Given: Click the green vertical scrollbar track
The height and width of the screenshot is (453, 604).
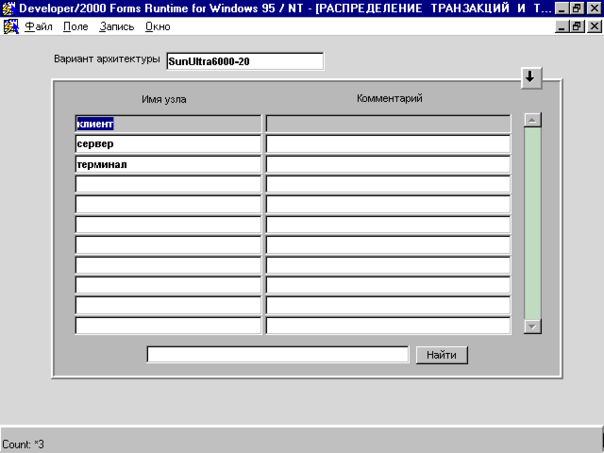Looking at the screenshot, I should click(x=532, y=223).
